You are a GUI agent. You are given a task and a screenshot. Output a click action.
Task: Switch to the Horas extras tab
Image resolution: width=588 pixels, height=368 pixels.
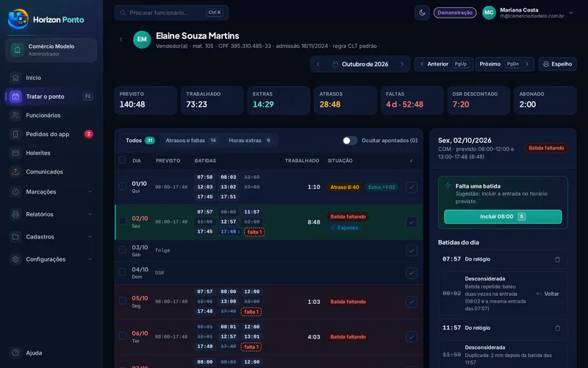tap(250, 141)
